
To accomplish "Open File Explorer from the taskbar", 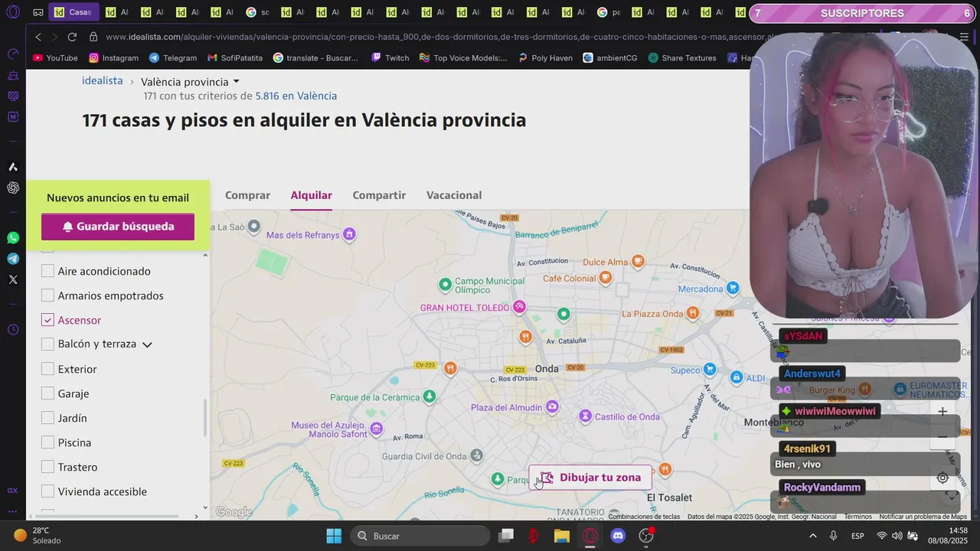I will click(x=562, y=536).
